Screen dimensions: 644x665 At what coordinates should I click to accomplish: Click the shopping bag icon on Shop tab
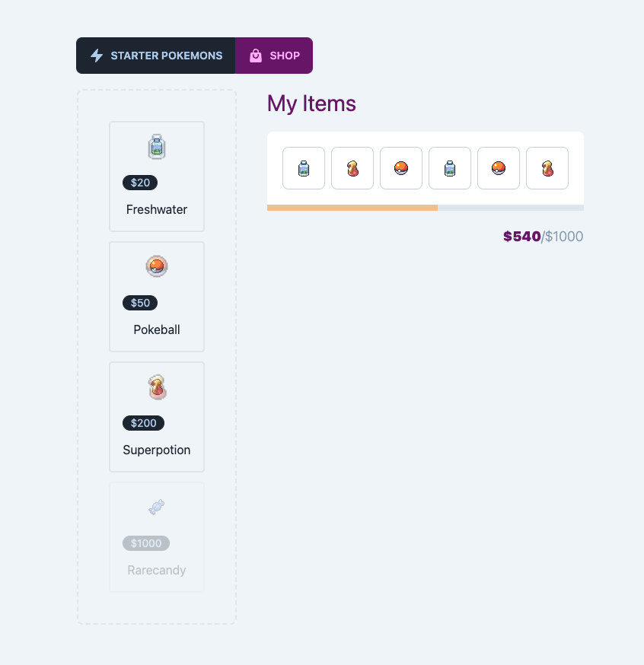[254, 55]
